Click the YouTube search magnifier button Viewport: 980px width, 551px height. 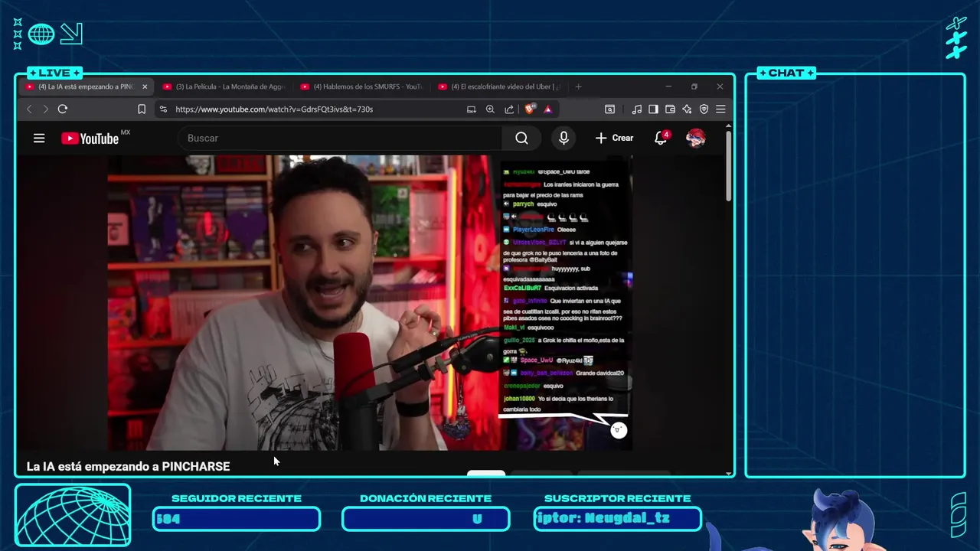(521, 139)
